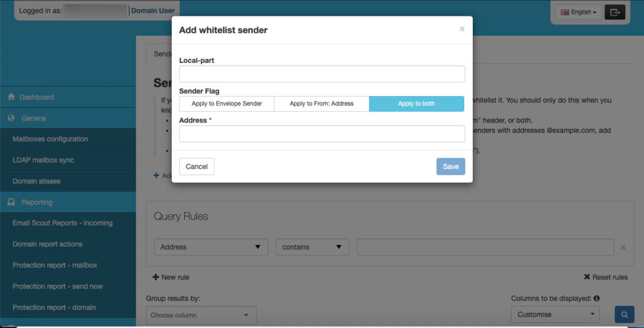Click the columns info icon
644x328 pixels.
[x=597, y=298]
